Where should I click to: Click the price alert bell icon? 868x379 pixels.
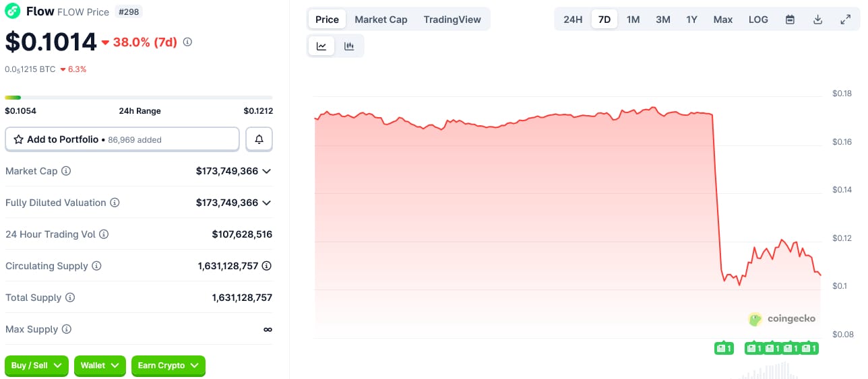coord(259,139)
